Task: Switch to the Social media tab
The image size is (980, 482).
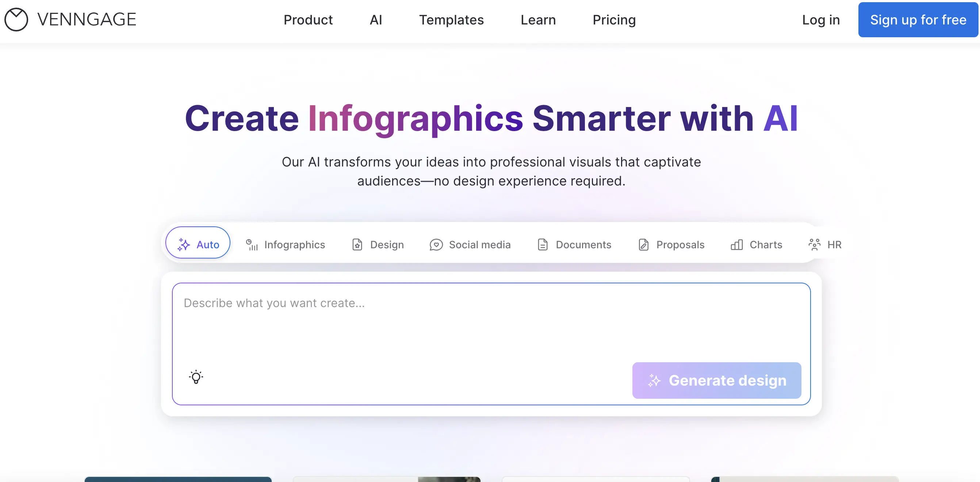Action: click(479, 245)
